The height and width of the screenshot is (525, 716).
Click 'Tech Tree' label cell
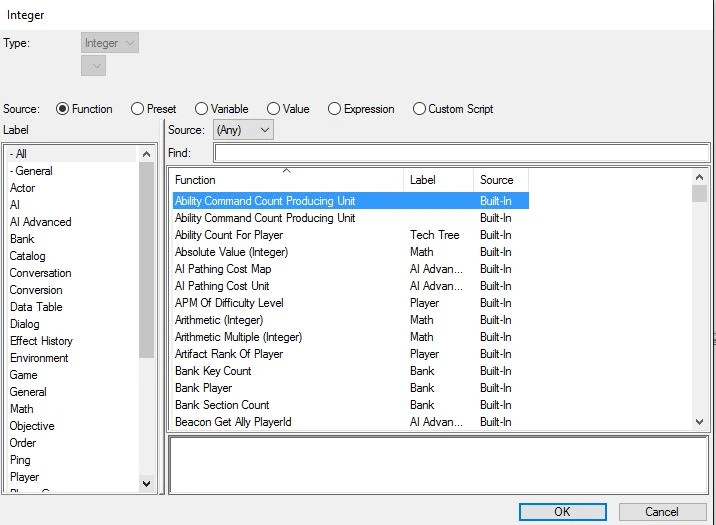[x=435, y=235]
